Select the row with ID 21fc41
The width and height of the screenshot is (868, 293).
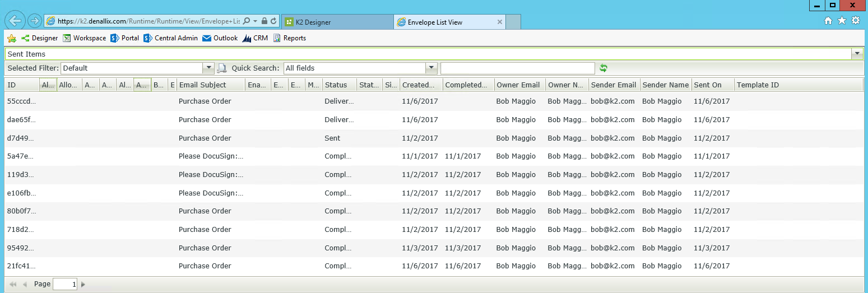[x=434, y=266]
